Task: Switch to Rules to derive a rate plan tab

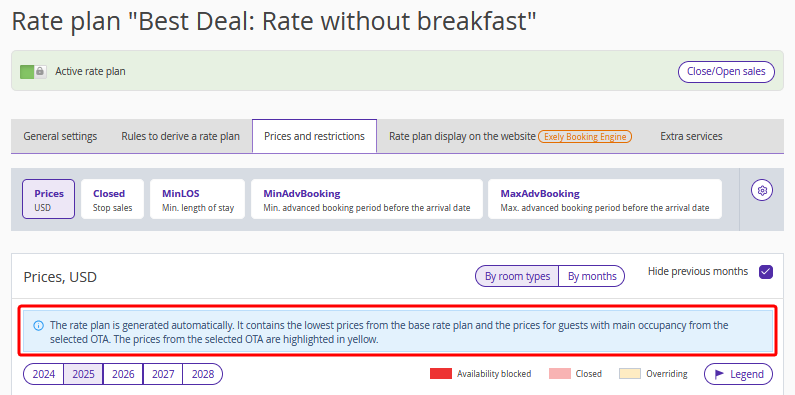Action: point(180,136)
